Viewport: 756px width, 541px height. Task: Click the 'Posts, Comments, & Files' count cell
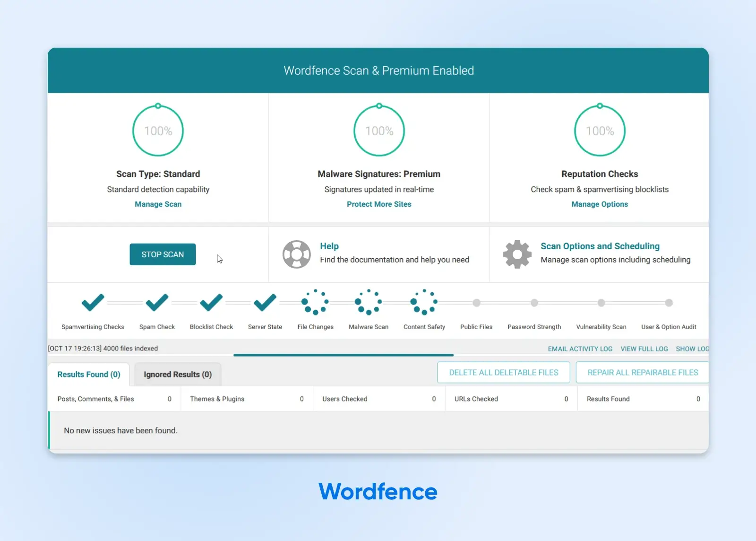tap(114, 399)
